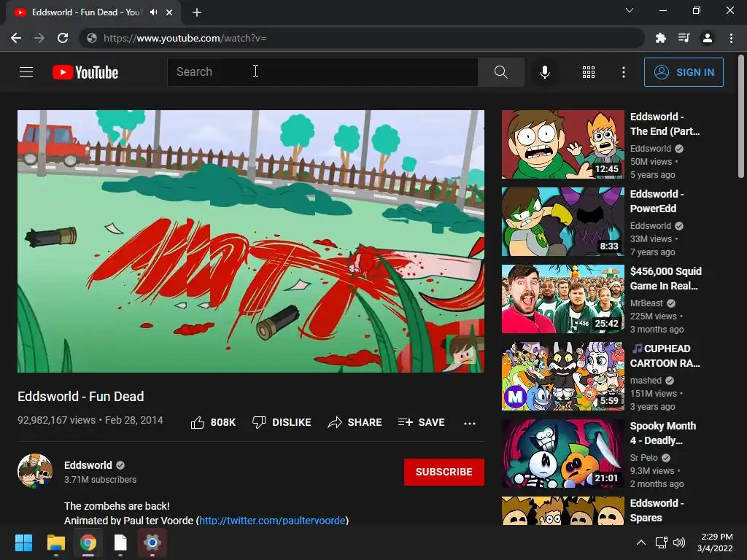Like the video with thumbs up
This screenshot has width=747, height=560.
point(213,422)
